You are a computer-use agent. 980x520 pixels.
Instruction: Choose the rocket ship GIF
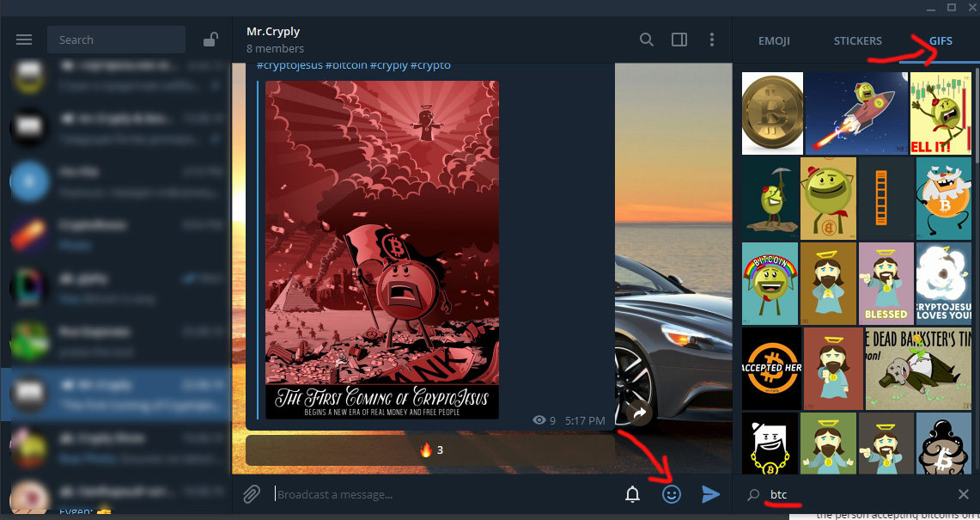tap(856, 113)
